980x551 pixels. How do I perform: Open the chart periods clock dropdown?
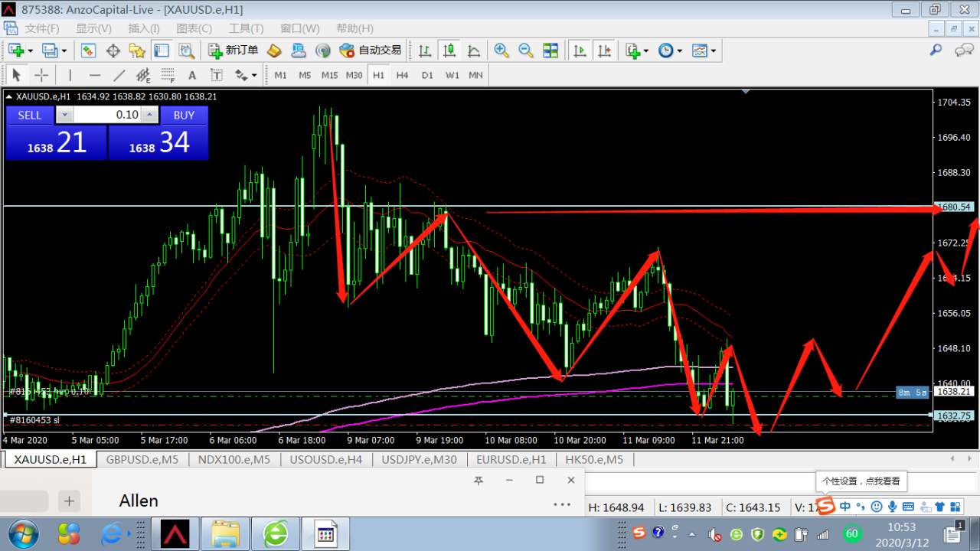[x=679, y=51]
